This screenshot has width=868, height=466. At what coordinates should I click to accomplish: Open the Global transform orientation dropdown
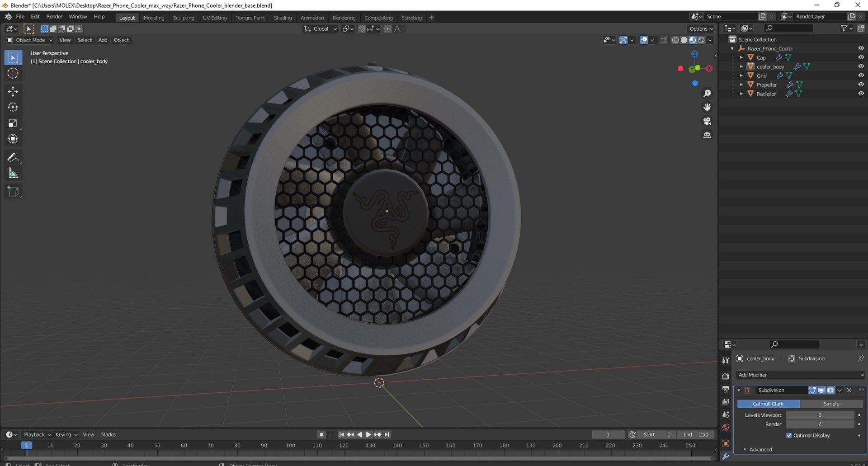pos(321,29)
